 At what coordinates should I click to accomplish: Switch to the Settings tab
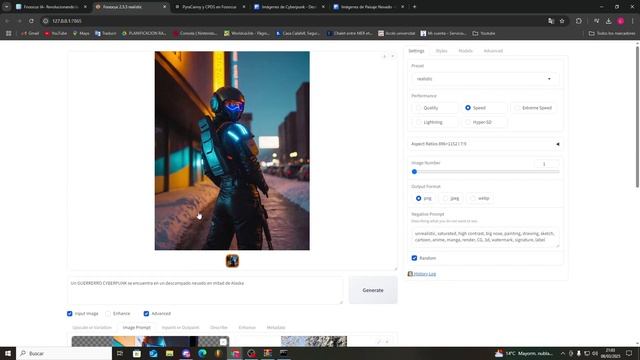[x=416, y=51]
